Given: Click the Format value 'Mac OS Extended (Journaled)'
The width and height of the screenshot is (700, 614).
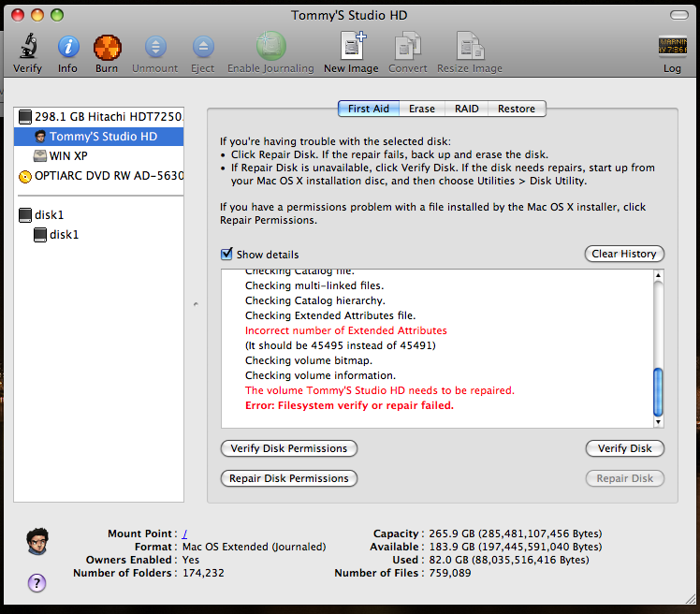Looking at the screenshot, I should coord(255,547).
